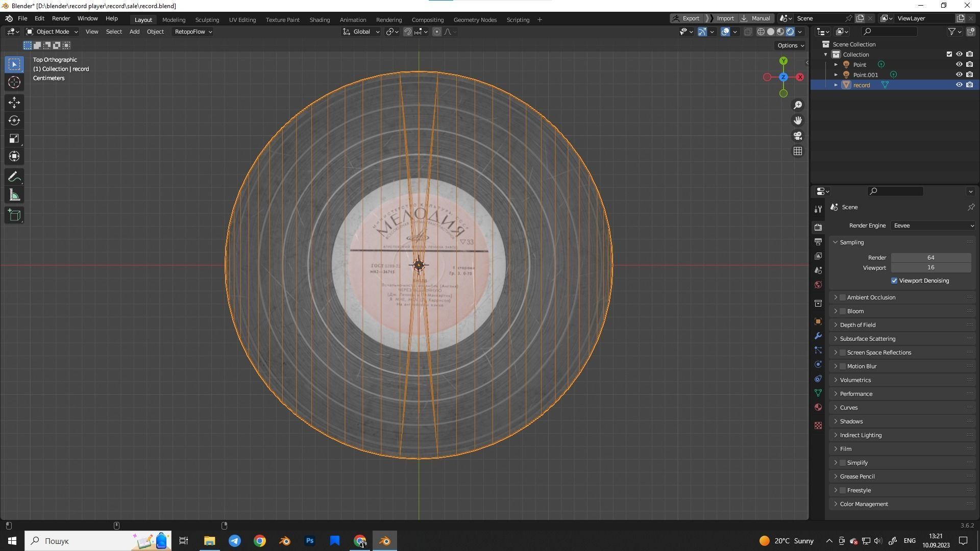Image resolution: width=980 pixels, height=551 pixels.
Task: Open the Output properties tab
Action: coord(818,242)
